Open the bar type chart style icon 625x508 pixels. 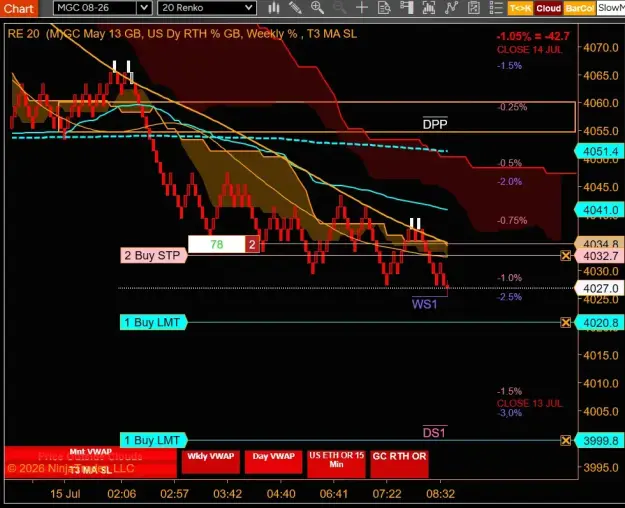[x=273, y=8]
